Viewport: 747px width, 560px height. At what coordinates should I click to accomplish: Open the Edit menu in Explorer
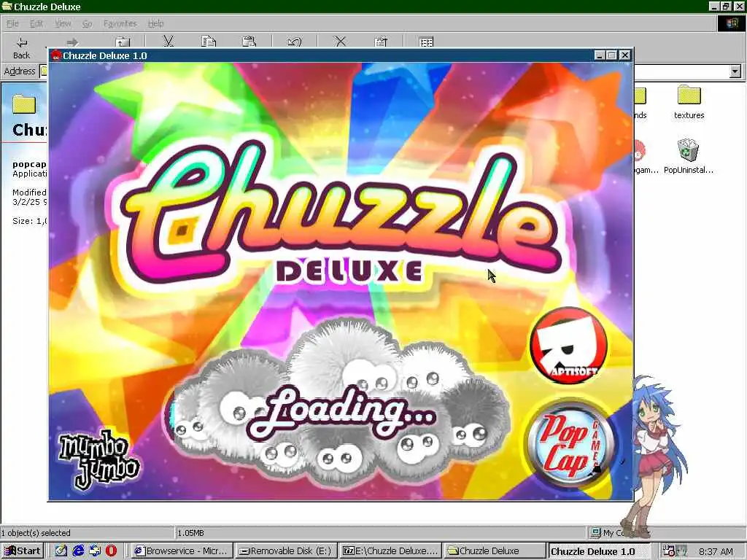pyautogui.click(x=36, y=23)
